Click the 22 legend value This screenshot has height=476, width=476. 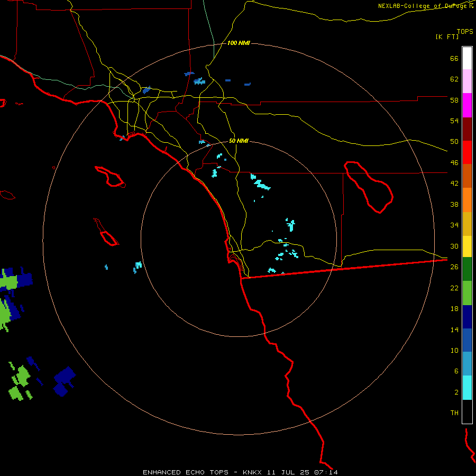tap(454, 288)
